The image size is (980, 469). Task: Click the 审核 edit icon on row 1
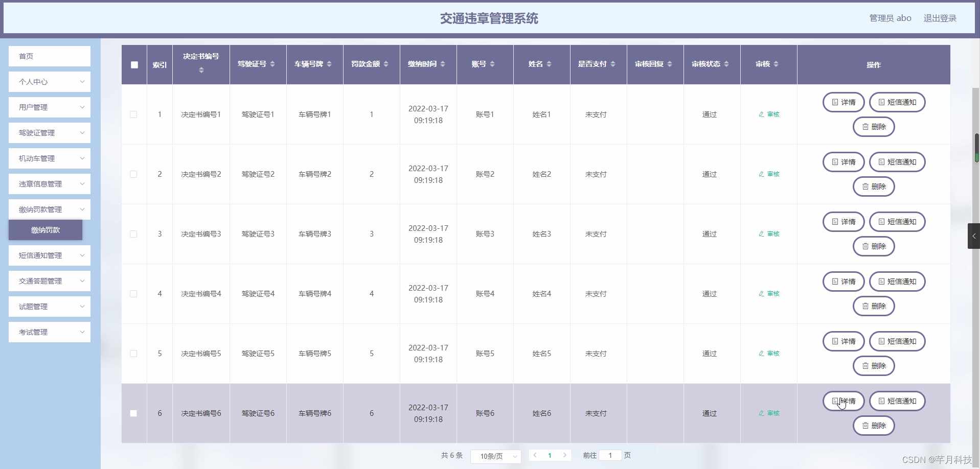(x=769, y=114)
